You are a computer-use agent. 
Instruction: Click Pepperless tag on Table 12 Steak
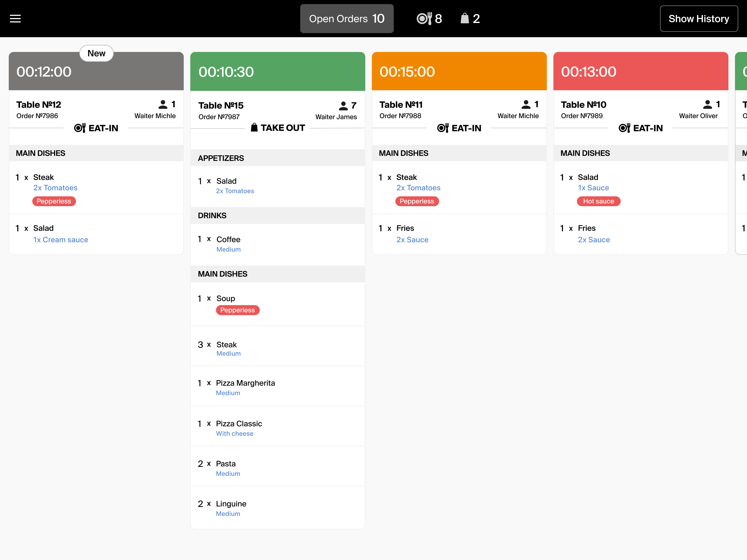(x=54, y=201)
